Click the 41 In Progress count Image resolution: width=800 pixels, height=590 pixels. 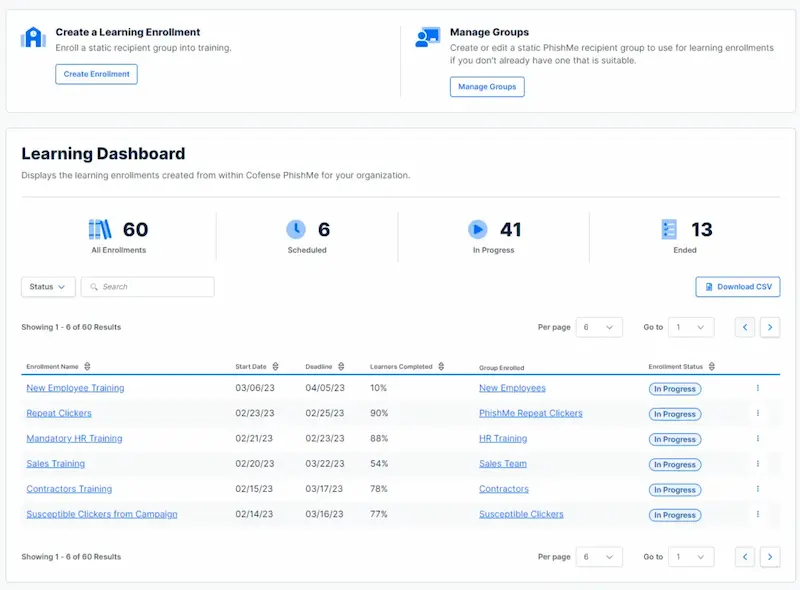[511, 230]
